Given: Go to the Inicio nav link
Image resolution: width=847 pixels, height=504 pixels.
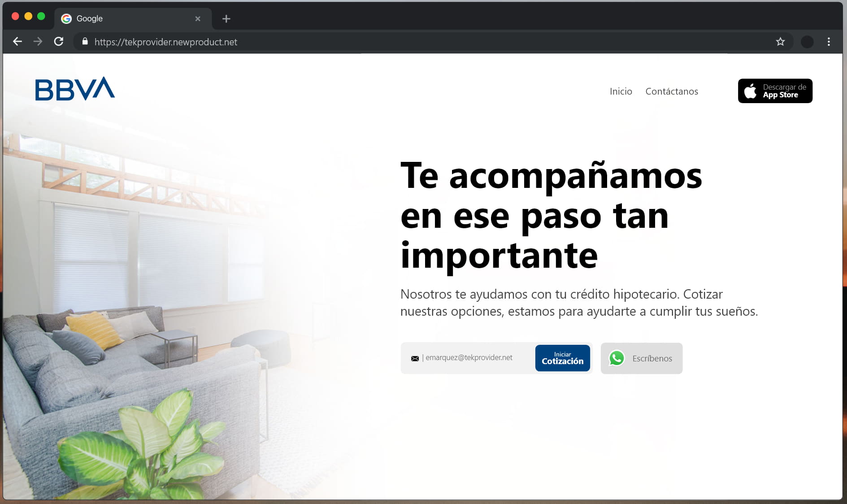Looking at the screenshot, I should coord(621,91).
